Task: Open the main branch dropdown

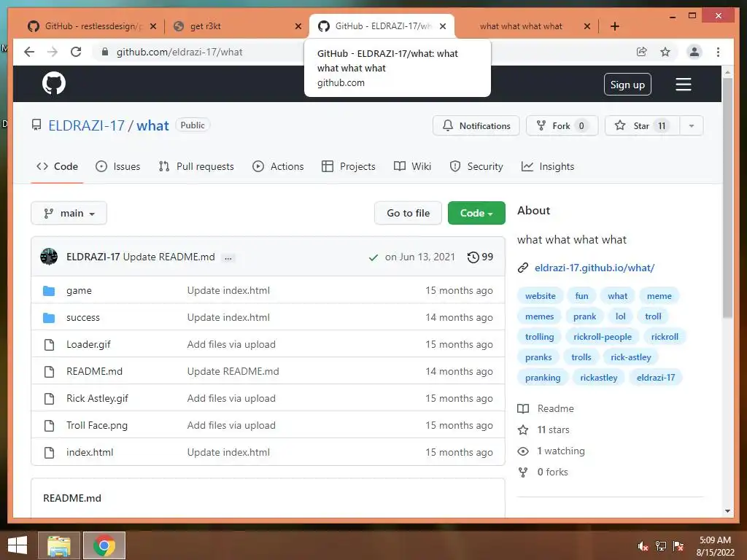Action: [x=69, y=213]
